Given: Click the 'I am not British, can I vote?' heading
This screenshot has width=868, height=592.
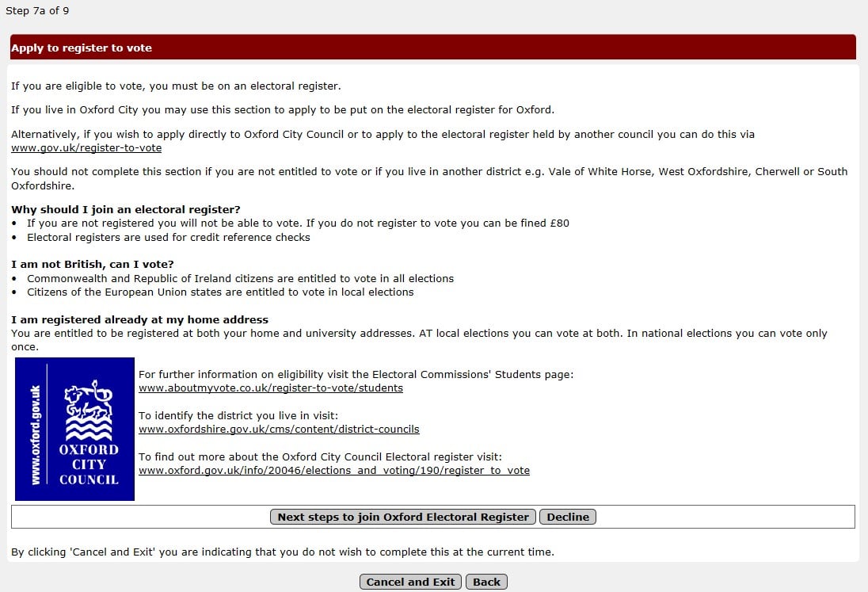Looking at the screenshot, I should pyautogui.click(x=93, y=265).
